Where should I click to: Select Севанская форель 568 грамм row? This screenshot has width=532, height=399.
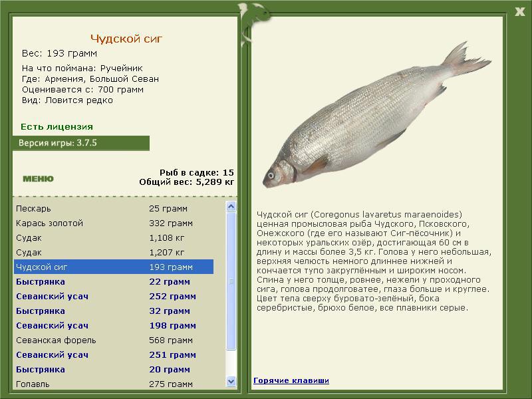[114, 340]
